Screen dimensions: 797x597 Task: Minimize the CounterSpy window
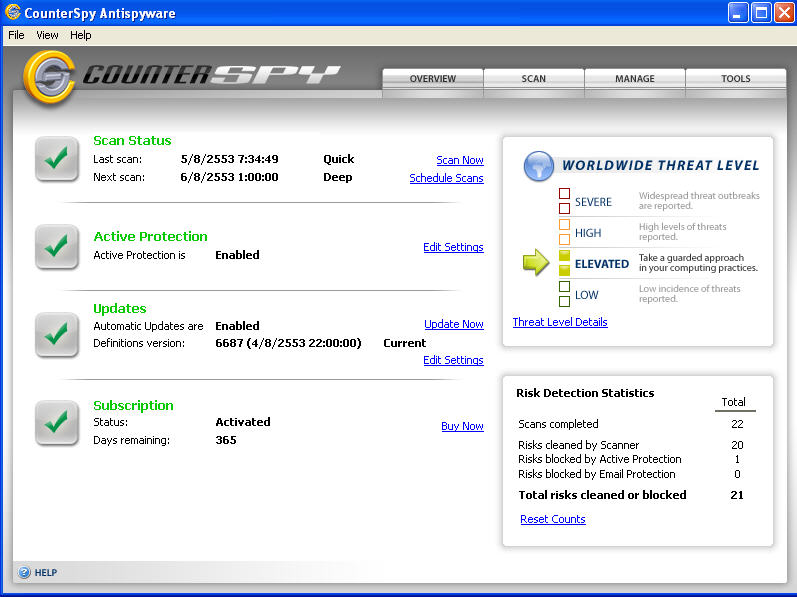(738, 13)
